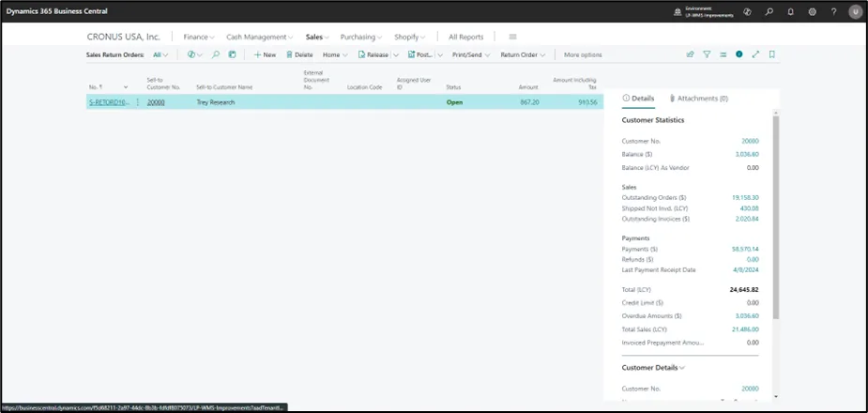Open the Return Order menu
This screenshot has width=868, height=413.
523,54
